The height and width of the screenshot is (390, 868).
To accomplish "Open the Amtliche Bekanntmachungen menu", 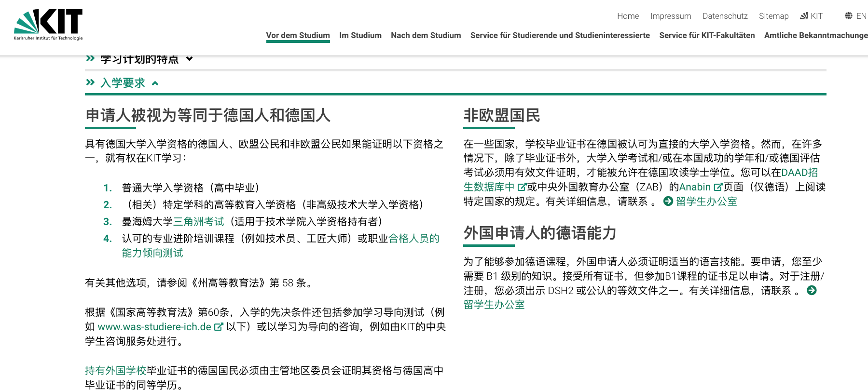I will [816, 35].
